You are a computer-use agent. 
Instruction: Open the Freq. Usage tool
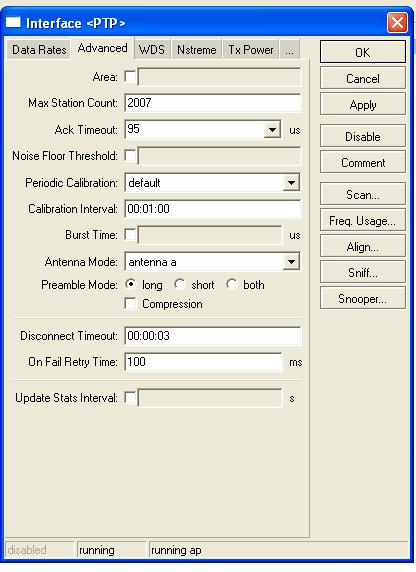pyautogui.click(x=363, y=220)
